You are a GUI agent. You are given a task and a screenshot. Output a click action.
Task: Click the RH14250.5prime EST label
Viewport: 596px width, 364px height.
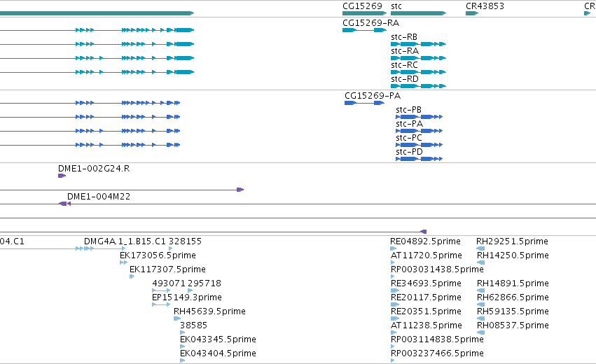pyautogui.click(x=513, y=255)
